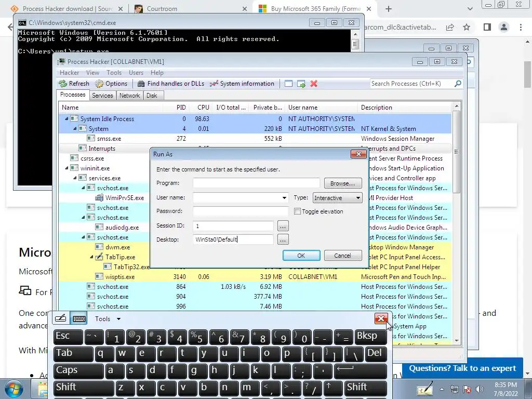The image size is (532, 399).
Task: Click the Esc key on on-screen keyboard
Action: 68,337
